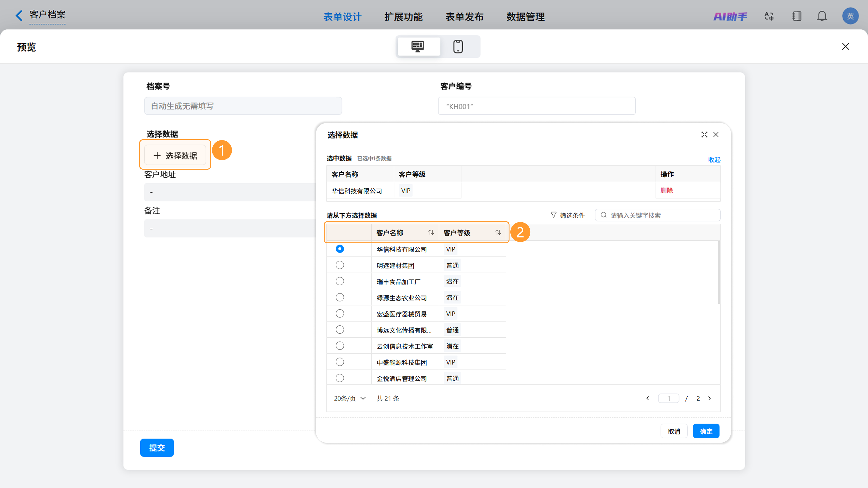The height and width of the screenshot is (488, 868).
Task: Click the 明远建材集团 name cell
Action: pyautogui.click(x=395, y=265)
